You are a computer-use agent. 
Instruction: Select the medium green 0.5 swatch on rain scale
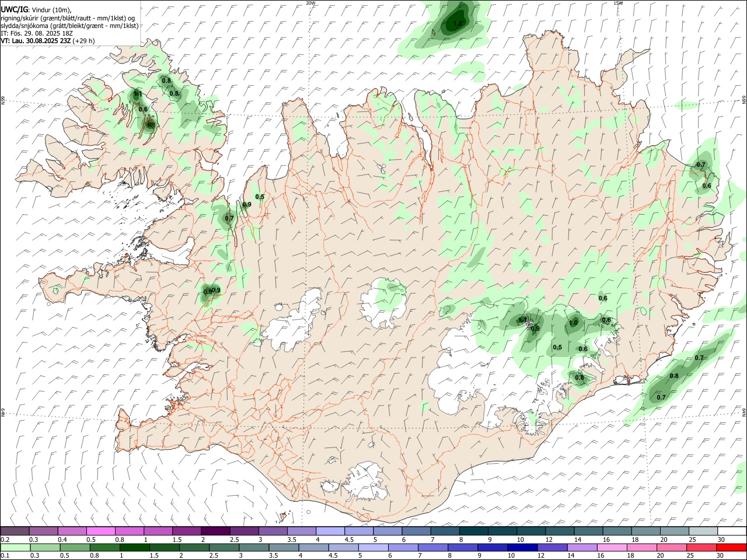74,547
